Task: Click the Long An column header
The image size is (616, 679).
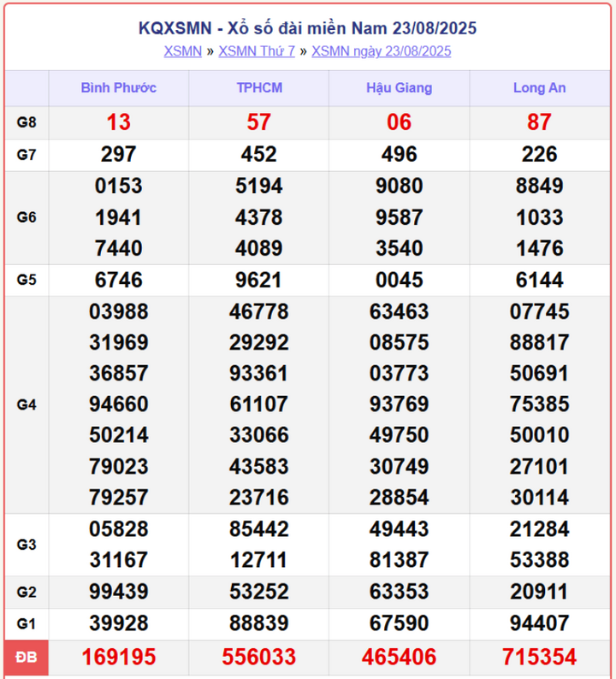Action: click(539, 88)
